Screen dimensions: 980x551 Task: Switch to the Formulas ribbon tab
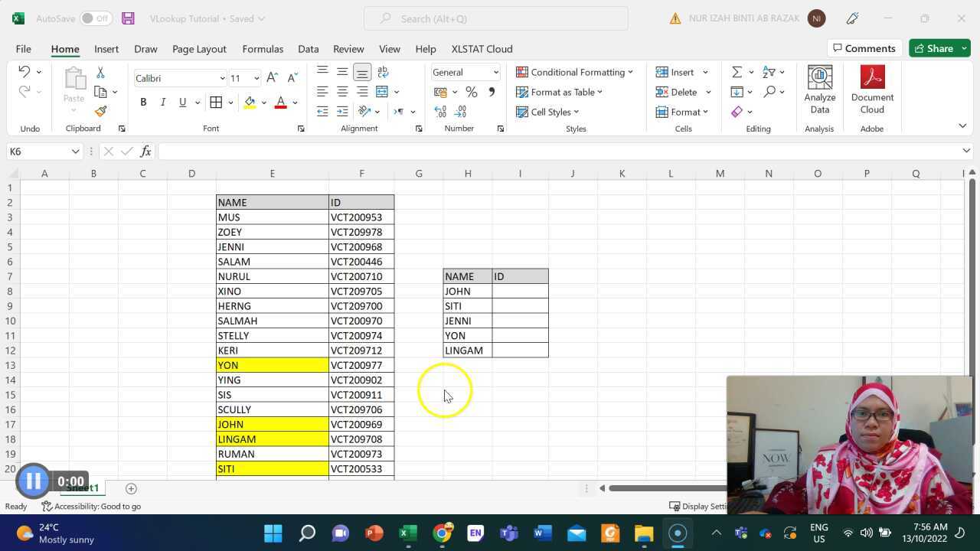[x=263, y=48]
